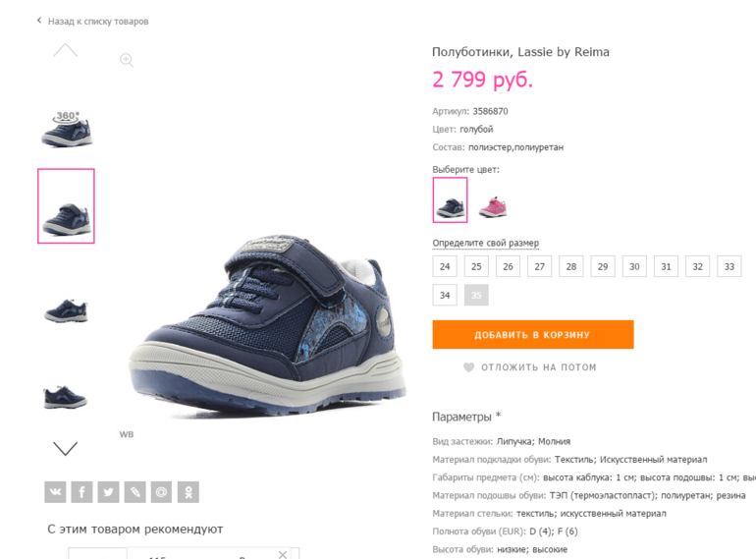Click the Twitter share icon
This screenshot has height=559, width=756.
(108, 492)
